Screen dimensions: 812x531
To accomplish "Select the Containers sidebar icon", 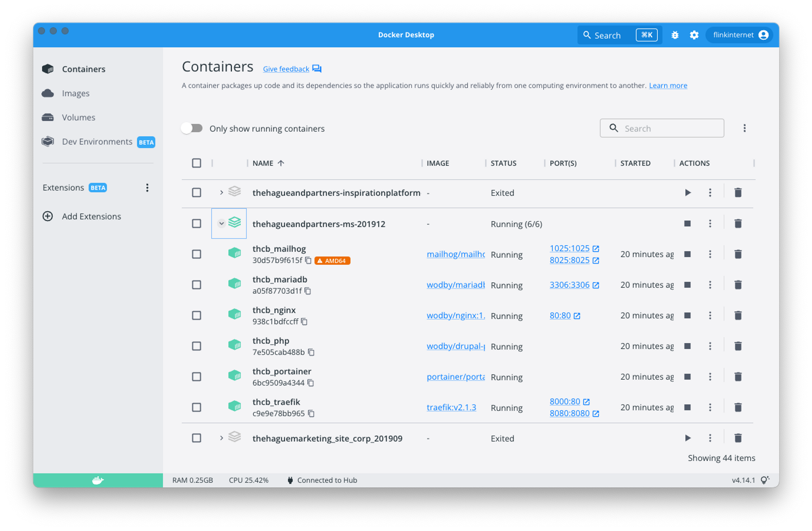I will click(48, 69).
